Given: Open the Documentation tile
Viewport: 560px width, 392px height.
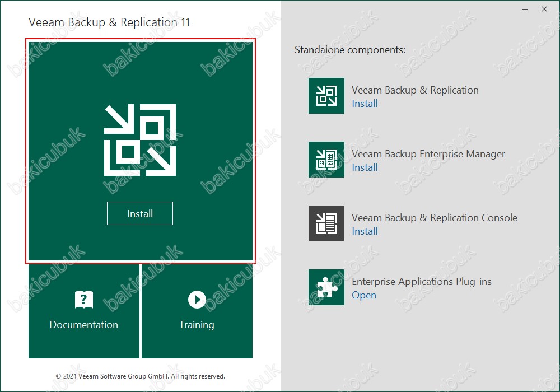Looking at the screenshot, I should (x=84, y=311).
